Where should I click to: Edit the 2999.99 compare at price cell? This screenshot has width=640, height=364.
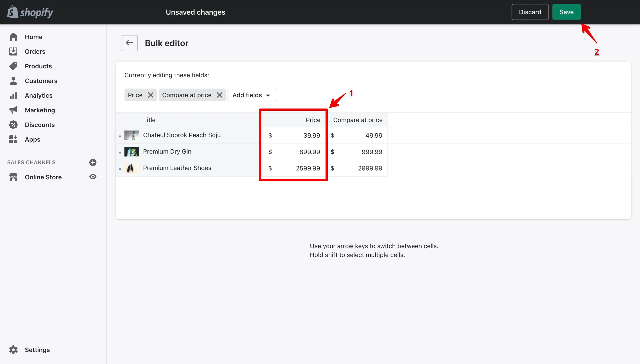click(x=357, y=168)
